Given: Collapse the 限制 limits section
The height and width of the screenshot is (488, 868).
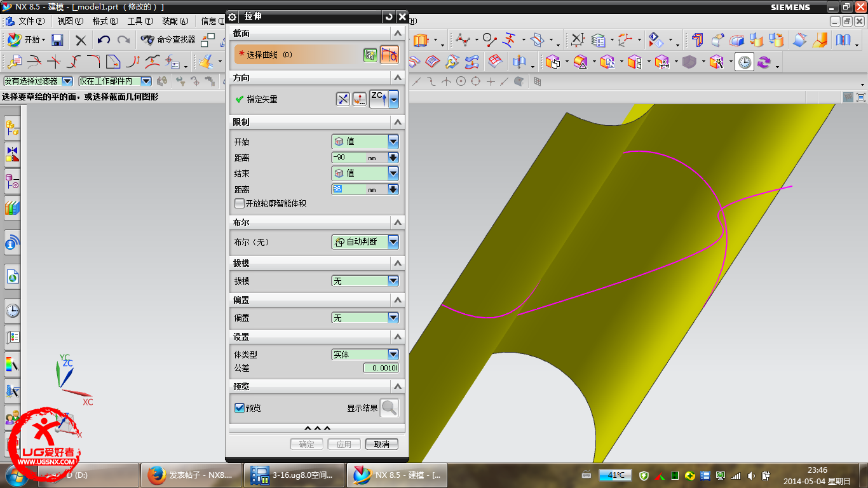Looking at the screenshot, I should (x=398, y=121).
